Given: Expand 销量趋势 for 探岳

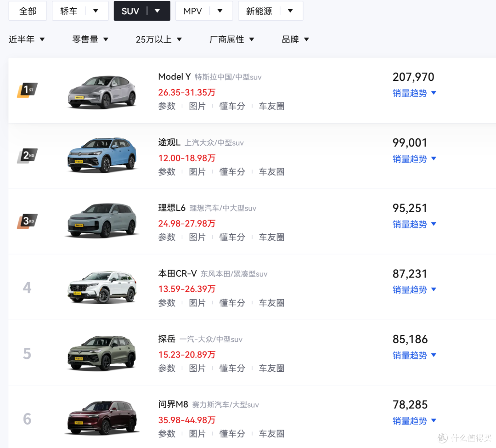Looking at the screenshot, I should 414,355.
